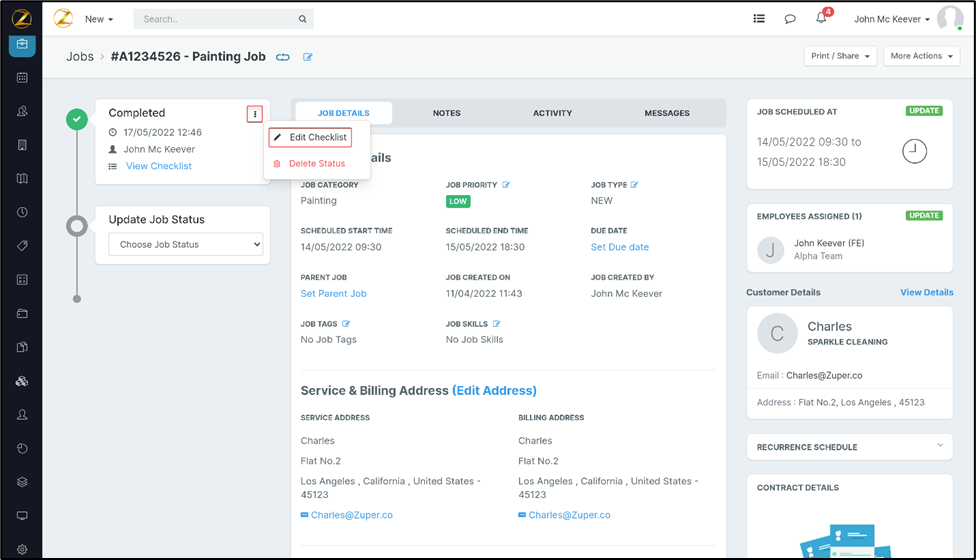
Task: Expand the Print / Share dropdown
Action: pyautogui.click(x=840, y=56)
